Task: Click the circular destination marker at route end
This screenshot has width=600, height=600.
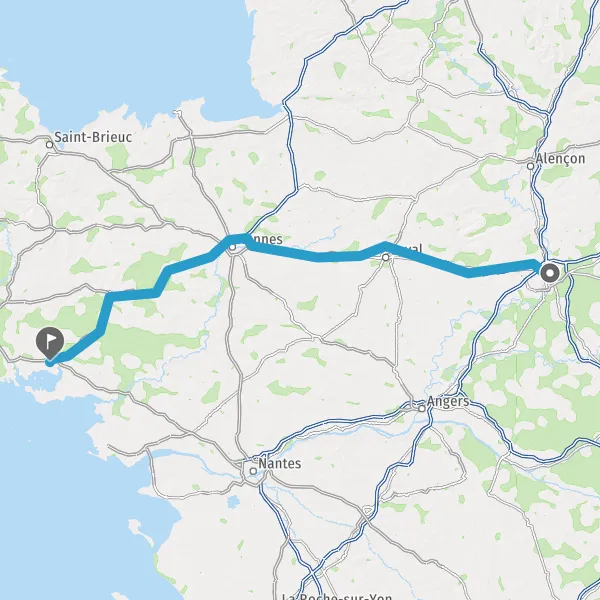Action: tap(550, 273)
